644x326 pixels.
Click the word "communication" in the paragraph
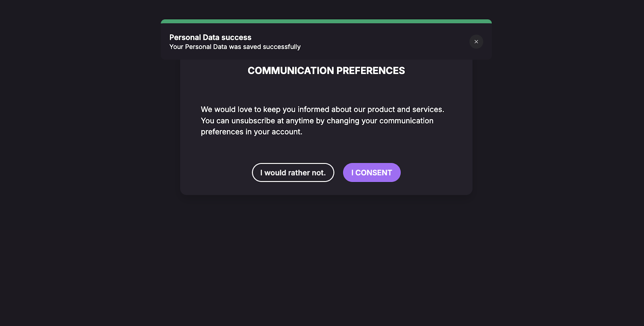[x=407, y=121]
